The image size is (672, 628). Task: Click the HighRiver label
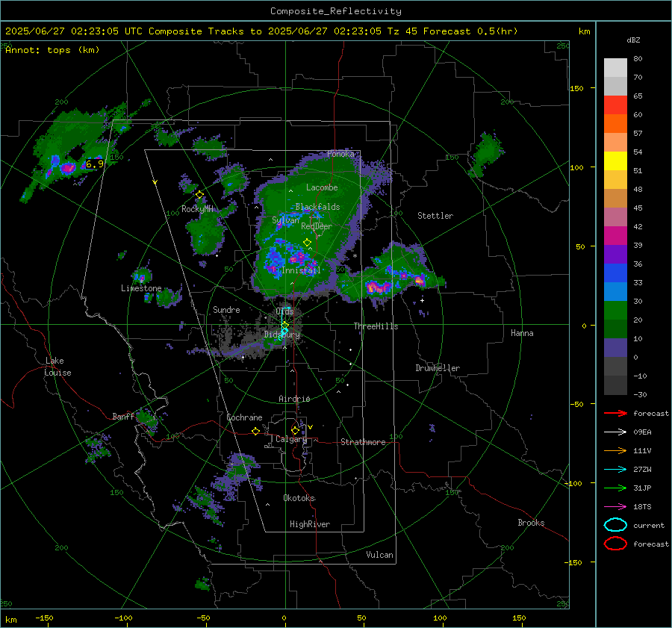click(310, 525)
